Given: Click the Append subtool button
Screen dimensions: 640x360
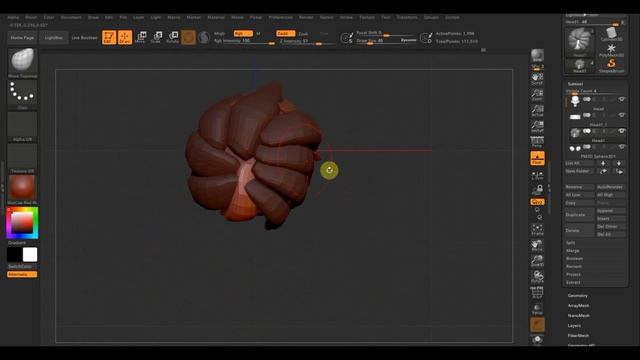Looking at the screenshot, I should coord(611,211).
